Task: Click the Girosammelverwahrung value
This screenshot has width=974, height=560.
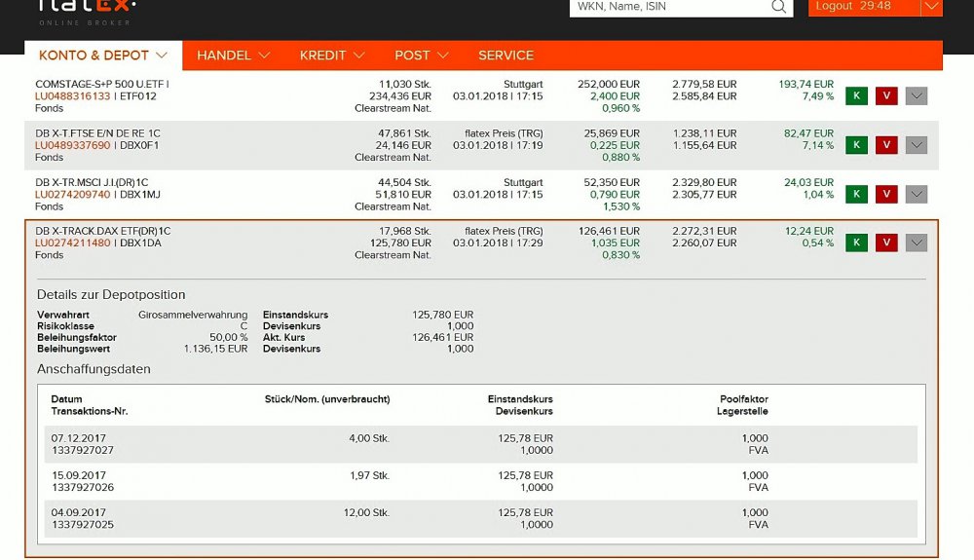Action: pyautogui.click(x=193, y=315)
